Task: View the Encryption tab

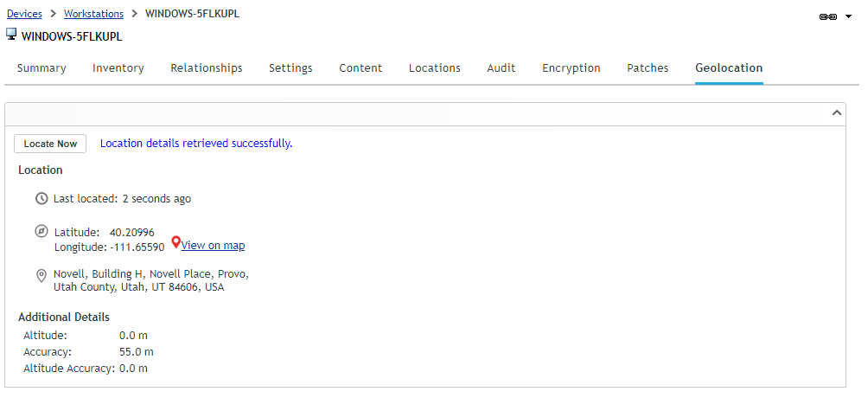Action: pos(571,68)
